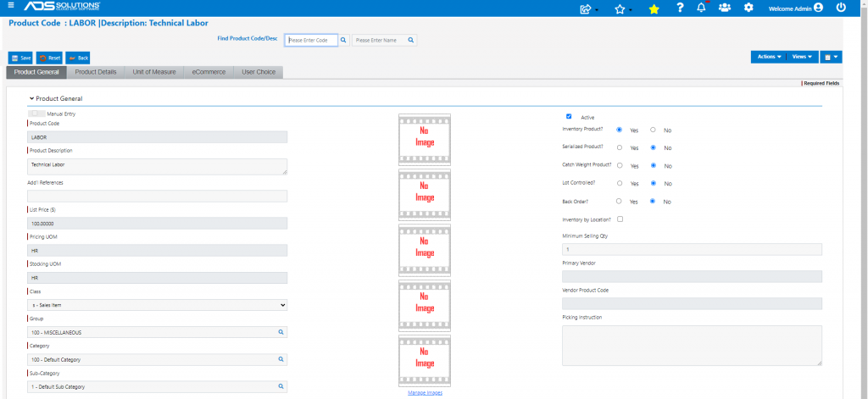Open settings gear icon
The width and height of the screenshot is (868, 399).
(748, 8)
